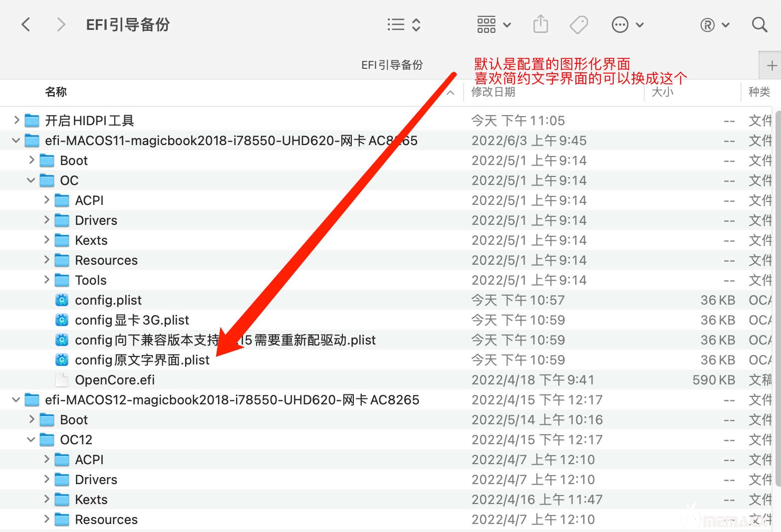Open the group-by grid menu
Screen dimensions: 781x532
(494, 24)
